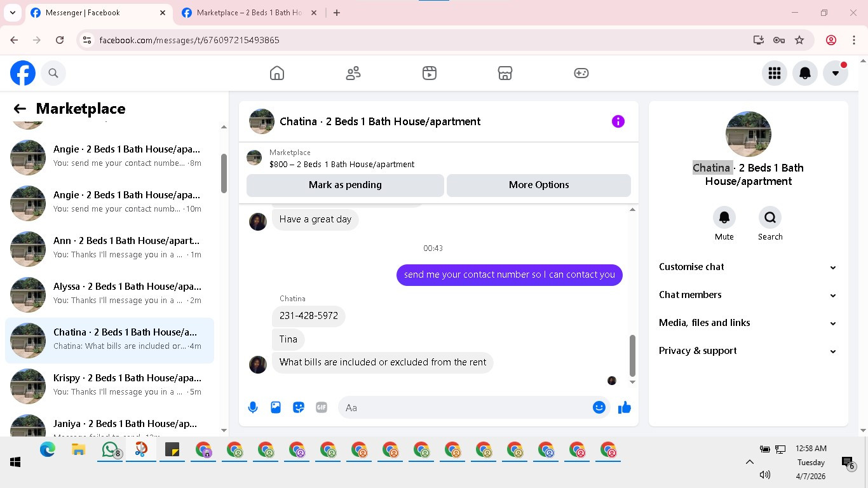Image resolution: width=868 pixels, height=488 pixels.
Task: Open a new browser tab
Action: coord(337,13)
